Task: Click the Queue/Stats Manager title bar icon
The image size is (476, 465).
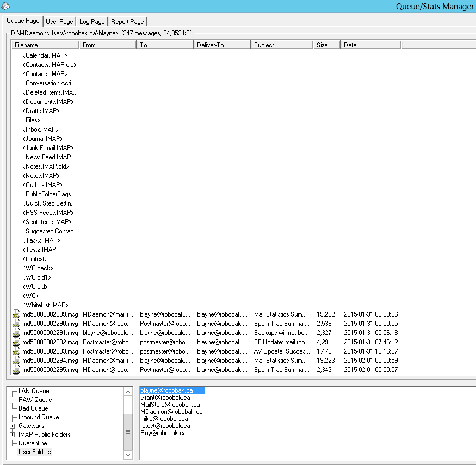Action: click(5, 6)
